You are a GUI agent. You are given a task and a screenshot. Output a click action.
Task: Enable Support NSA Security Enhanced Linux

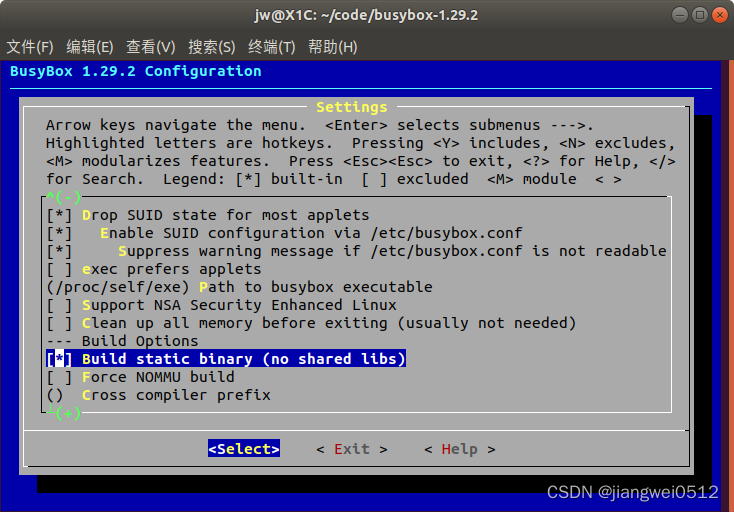point(221,305)
